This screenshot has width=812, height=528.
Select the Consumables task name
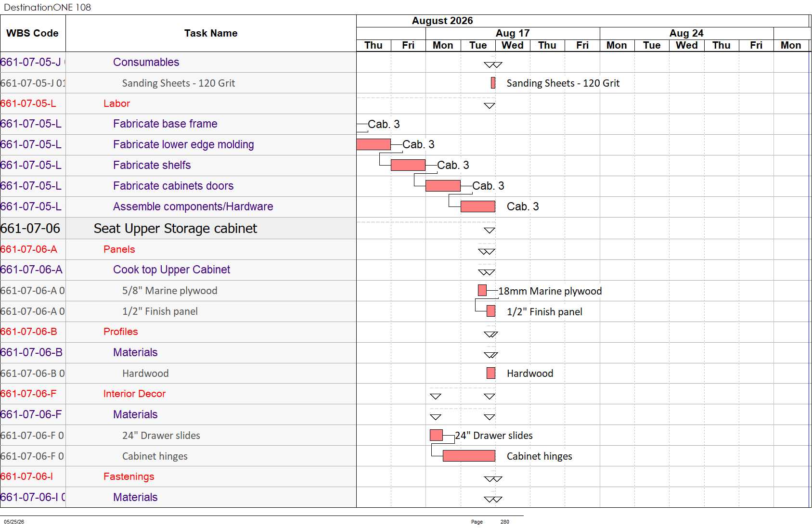click(146, 62)
